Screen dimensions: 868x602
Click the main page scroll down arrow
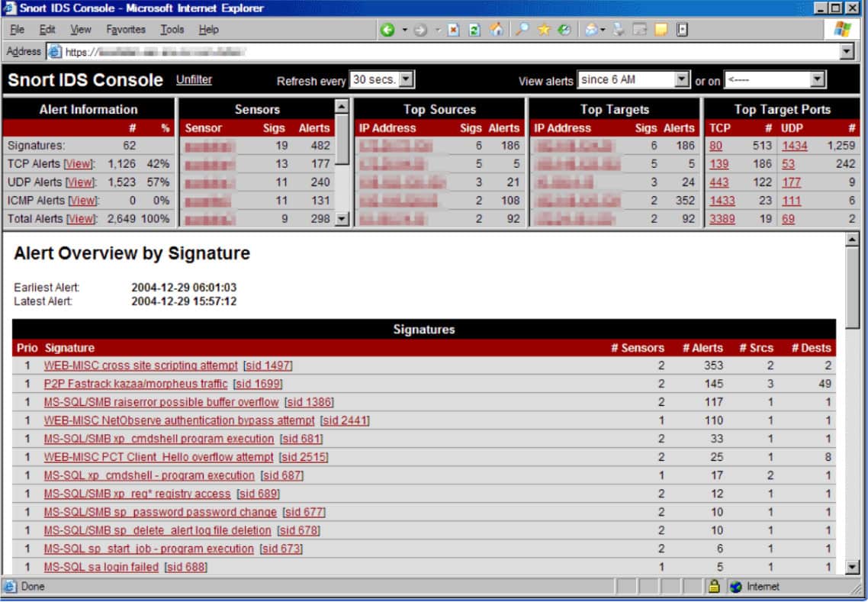tap(852, 567)
